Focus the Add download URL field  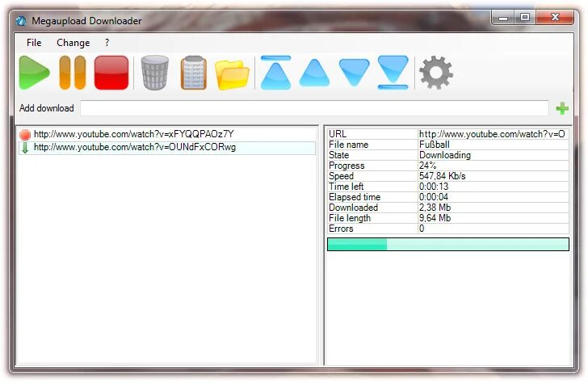point(314,108)
